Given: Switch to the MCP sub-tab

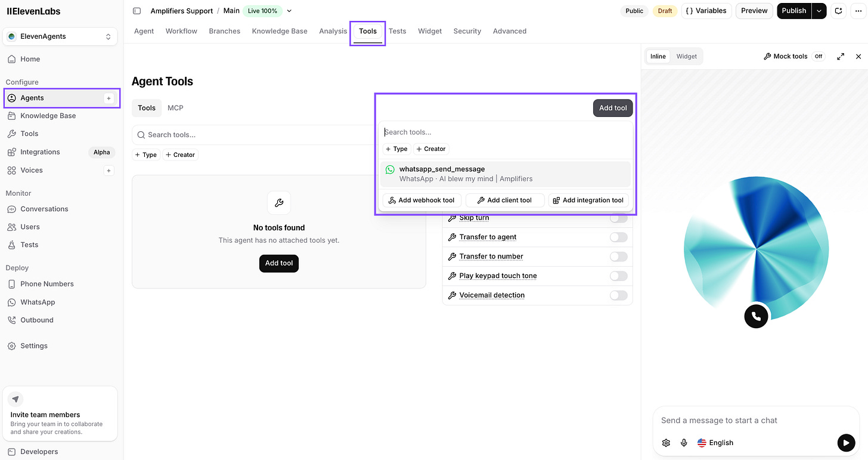Looking at the screenshot, I should pos(175,108).
